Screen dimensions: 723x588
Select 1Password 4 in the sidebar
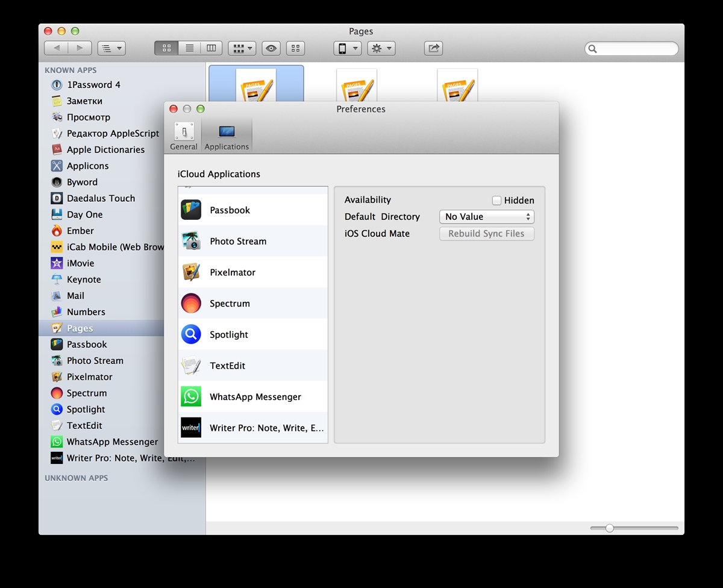[93, 85]
